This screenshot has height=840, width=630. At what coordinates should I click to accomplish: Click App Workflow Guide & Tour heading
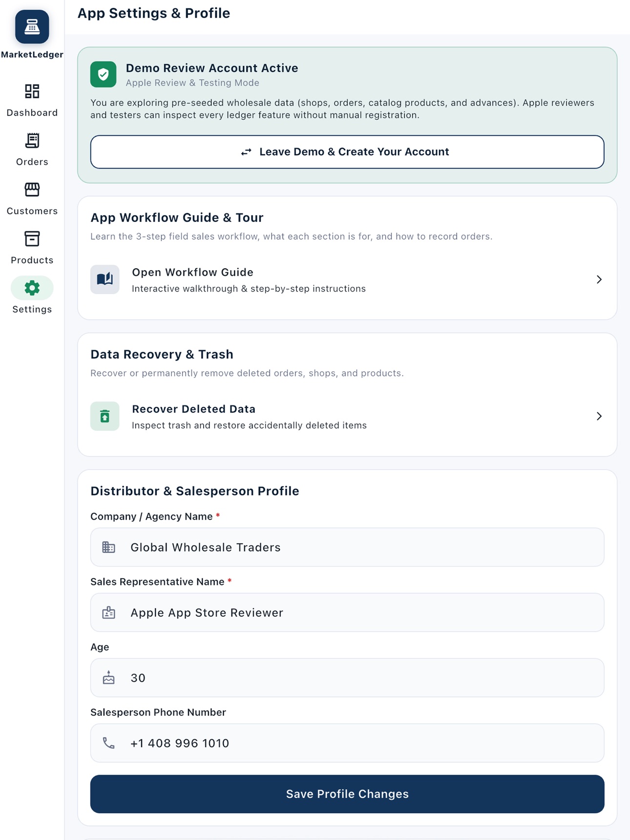tap(177, 218)
